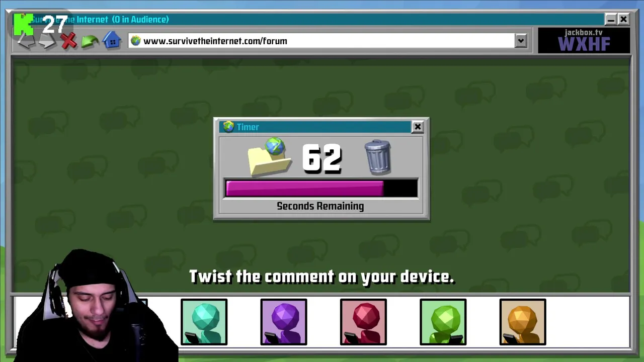The width and height of the screenshot is (644, 362).
Task: Click the green refresh arrow icon
Action: pyautogui.click(x=90, y=41)
